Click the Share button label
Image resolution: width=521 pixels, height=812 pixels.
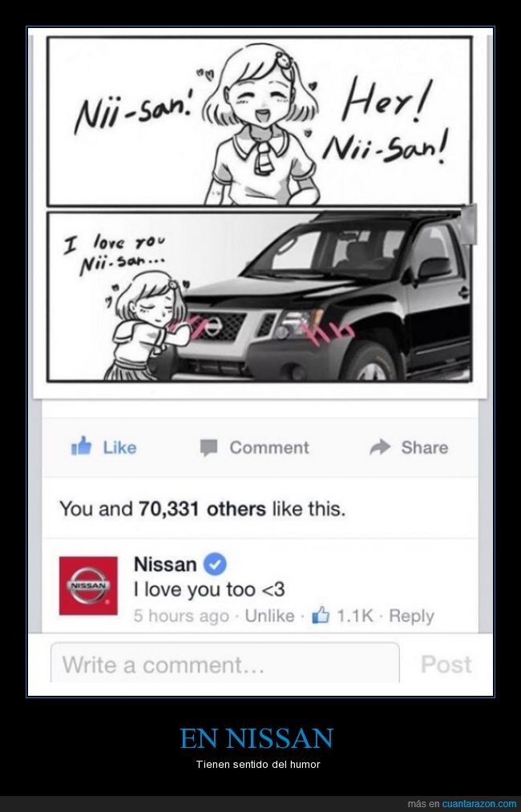[x=425, y=447]
